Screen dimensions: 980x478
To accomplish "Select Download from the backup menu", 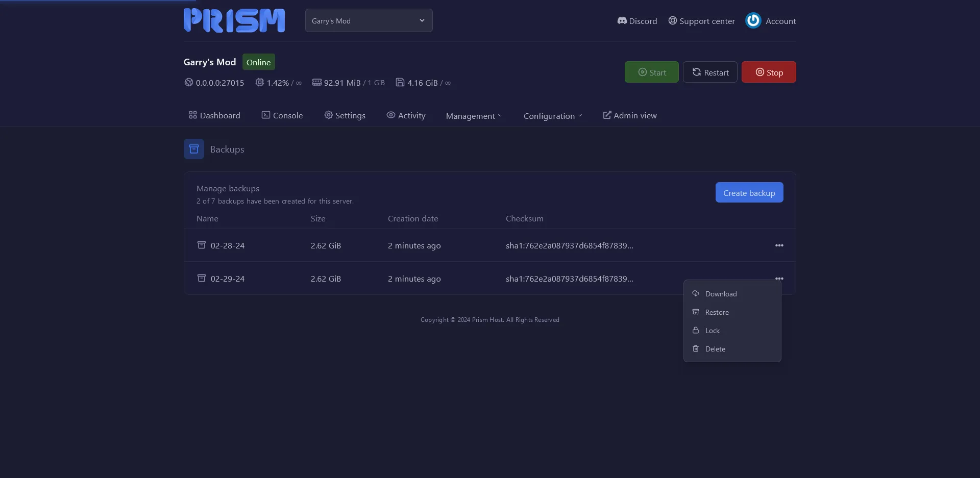I will (x=721, y=294).
